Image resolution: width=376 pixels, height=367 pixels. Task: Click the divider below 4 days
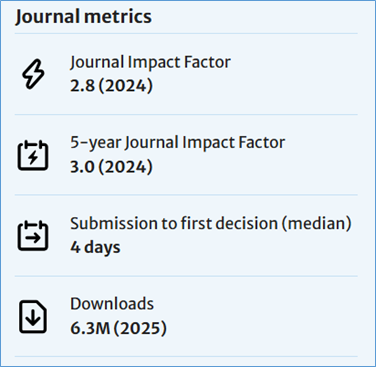(x=186, y=276)
